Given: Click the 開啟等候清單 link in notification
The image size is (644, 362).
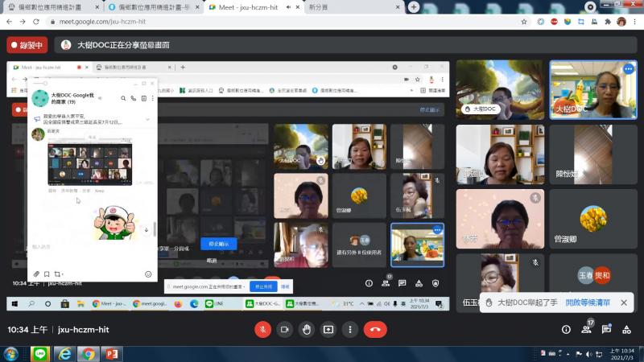Looking at the screenshot, I should click(588, 302).
